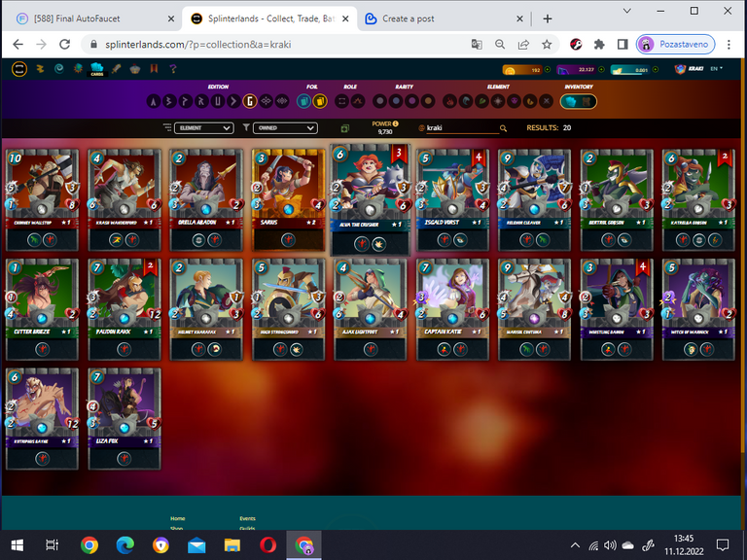Click the Splinterlands logo in the top navigation
The width and height of the screenshot is (747, 560).
19,69
